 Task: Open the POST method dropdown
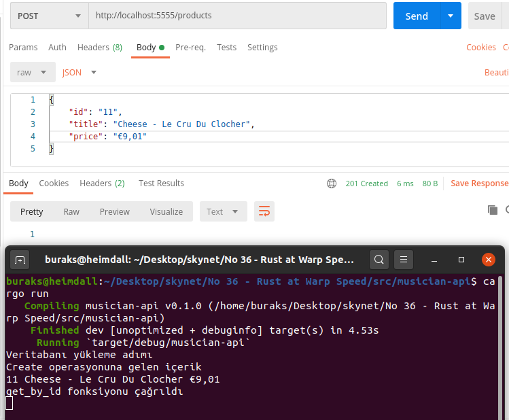[49, 16]
